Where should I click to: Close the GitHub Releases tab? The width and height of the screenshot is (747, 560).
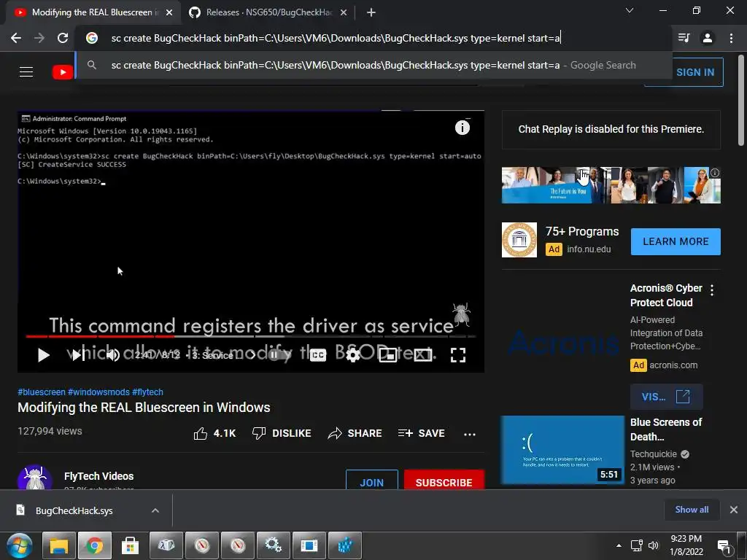[x=344, y=12]
